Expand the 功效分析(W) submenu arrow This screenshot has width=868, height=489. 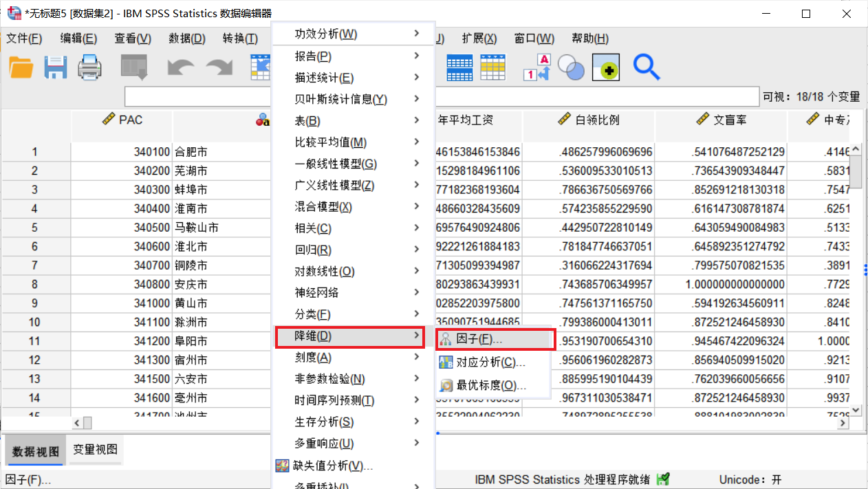click(417, 34)
